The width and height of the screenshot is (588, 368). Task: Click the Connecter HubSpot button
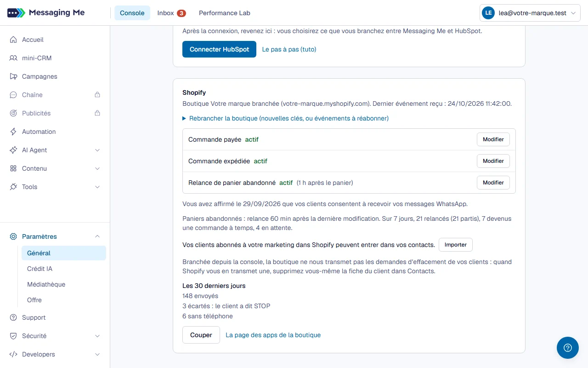point(219,49)
